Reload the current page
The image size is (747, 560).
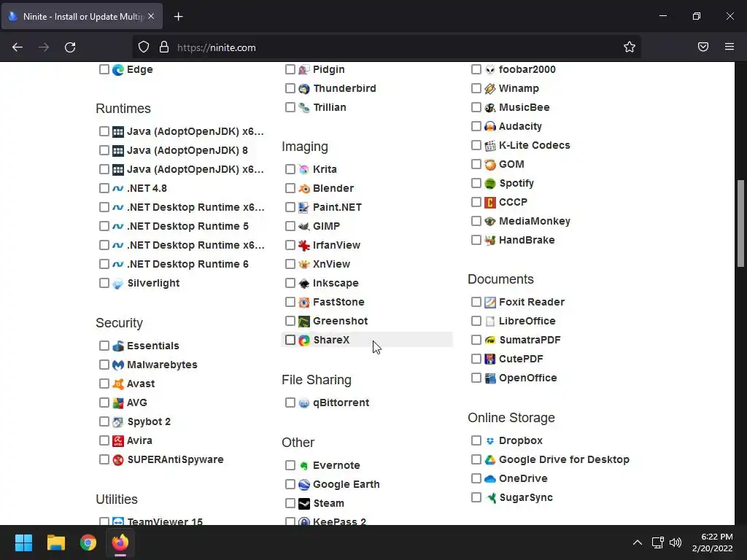[x=70, y=47]
